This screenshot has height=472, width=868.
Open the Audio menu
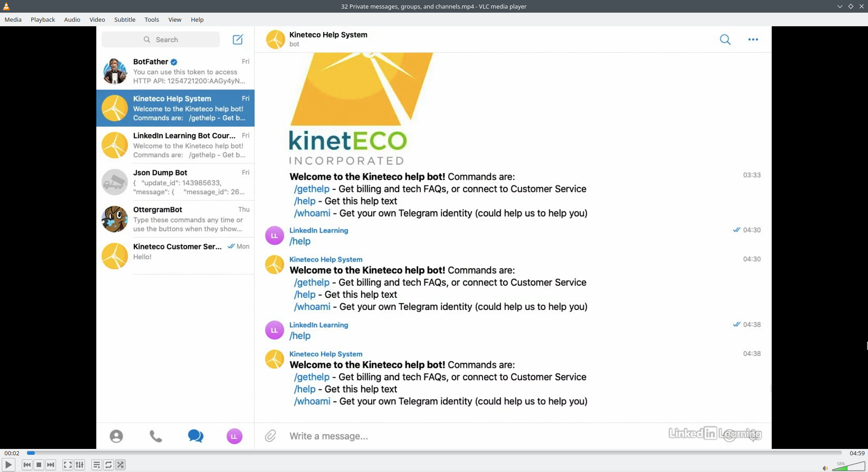(72, 19)
